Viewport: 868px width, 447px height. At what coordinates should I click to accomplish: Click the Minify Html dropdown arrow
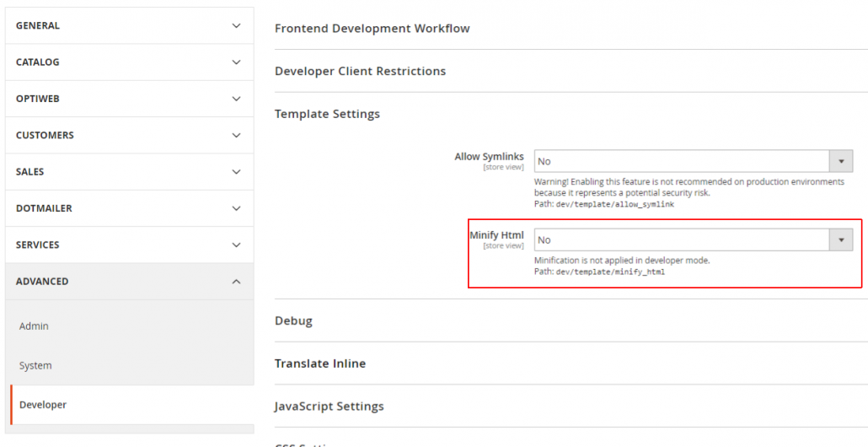tap(841, 240)
